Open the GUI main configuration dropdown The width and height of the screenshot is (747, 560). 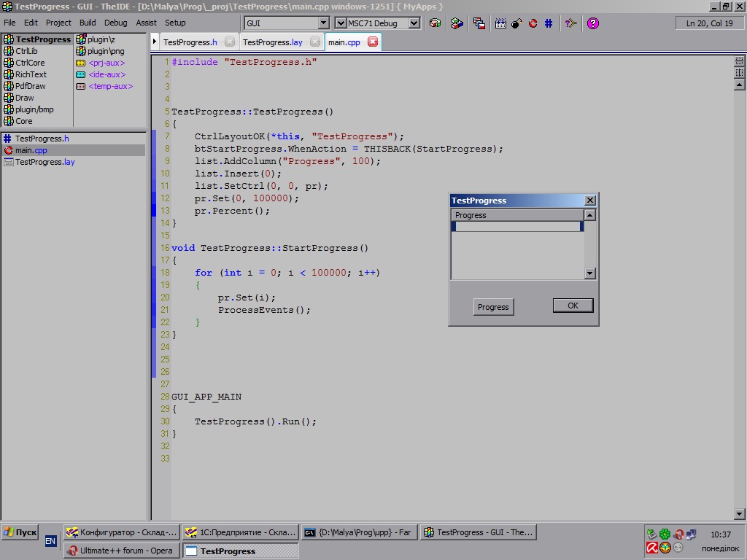coord(324,23)
